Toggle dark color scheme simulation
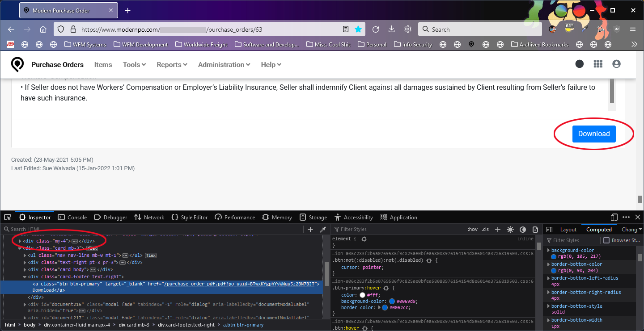 pyautogui.click(x=523, y=229)
